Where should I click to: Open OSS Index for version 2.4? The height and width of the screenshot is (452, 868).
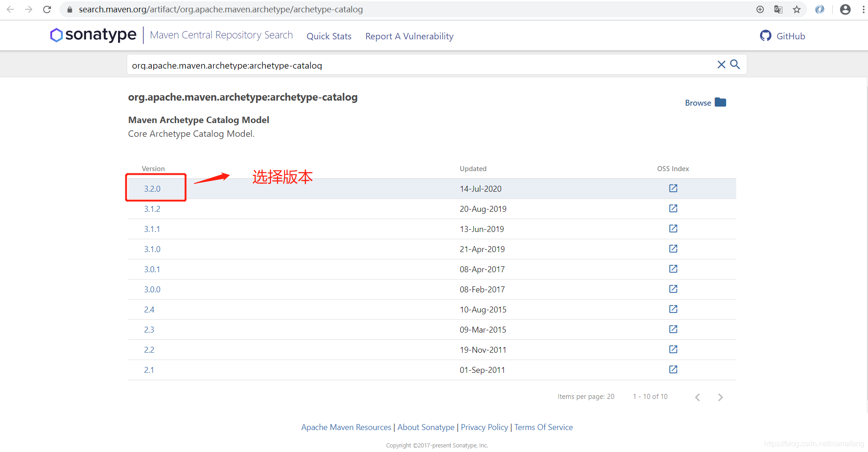click(x=673, y=309)
